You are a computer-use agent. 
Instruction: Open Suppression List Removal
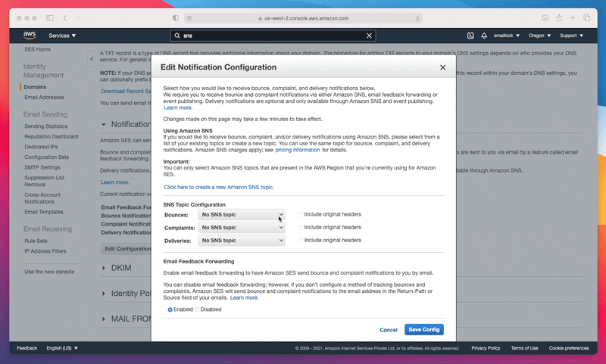point(44,181)
